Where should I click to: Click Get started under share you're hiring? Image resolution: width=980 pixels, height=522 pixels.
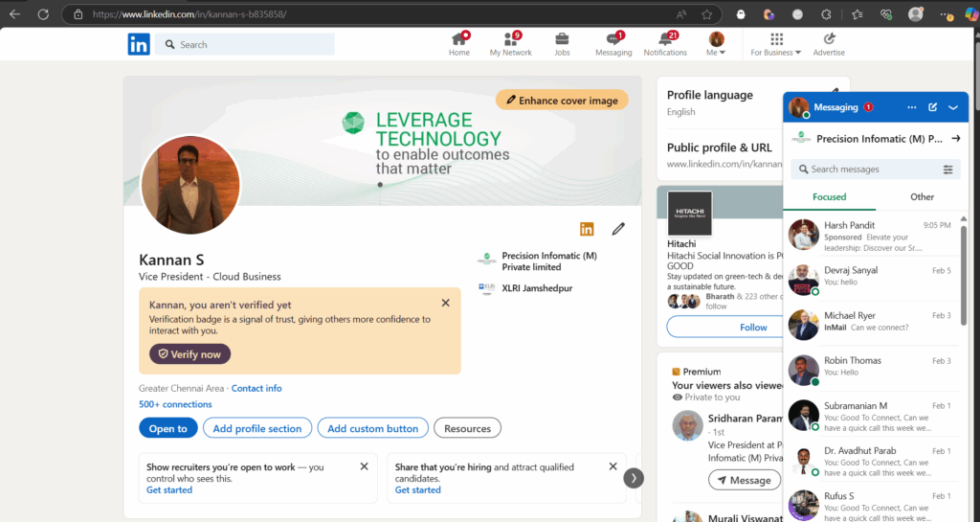[417, 490]
